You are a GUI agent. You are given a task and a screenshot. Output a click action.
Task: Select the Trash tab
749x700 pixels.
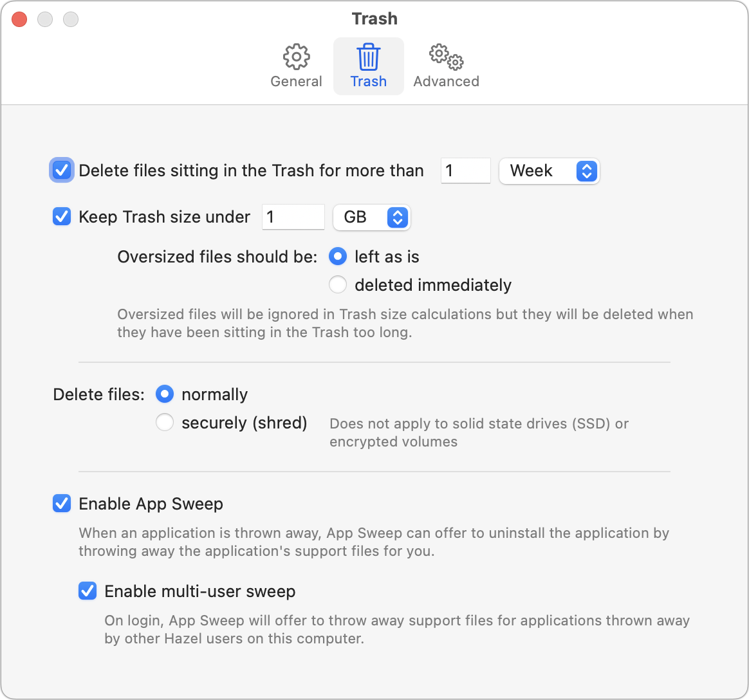coord(368,66)
